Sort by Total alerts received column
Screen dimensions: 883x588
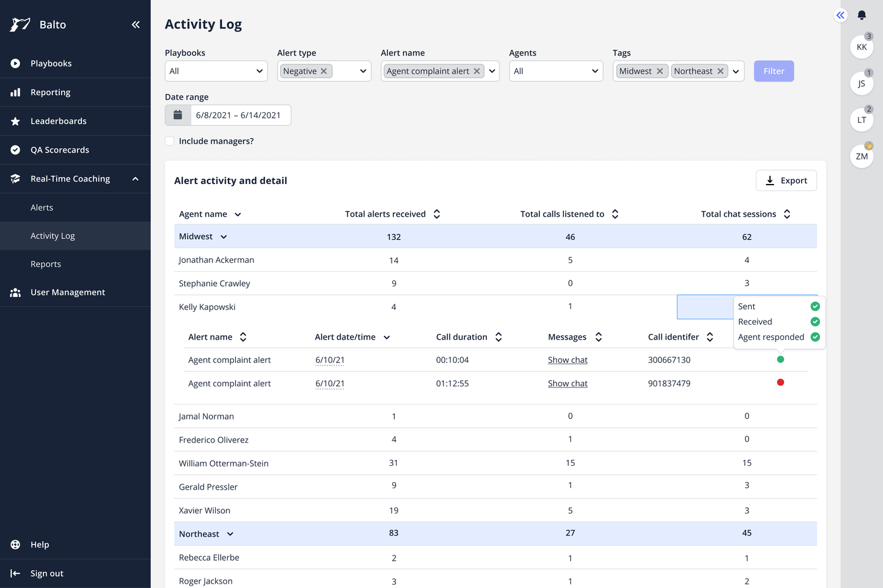[x=436, y=214]
